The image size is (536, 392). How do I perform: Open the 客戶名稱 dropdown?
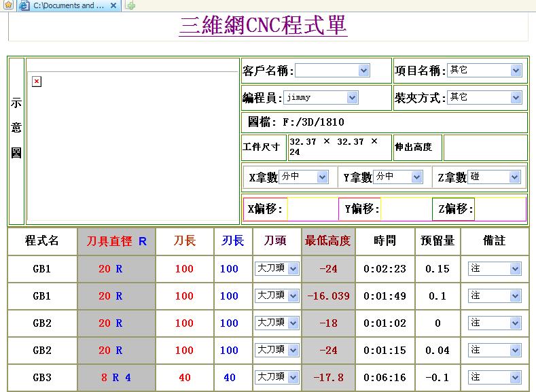pos(332,71)
